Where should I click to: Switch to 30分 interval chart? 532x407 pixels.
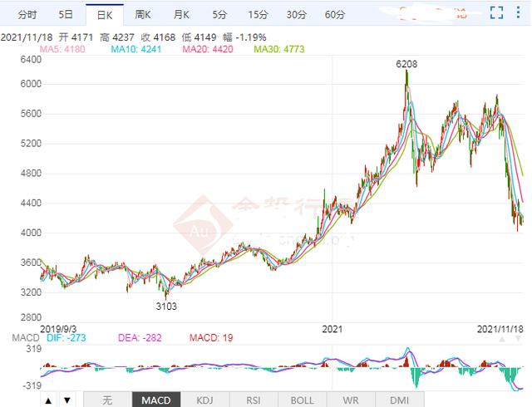tap(296, 15)
